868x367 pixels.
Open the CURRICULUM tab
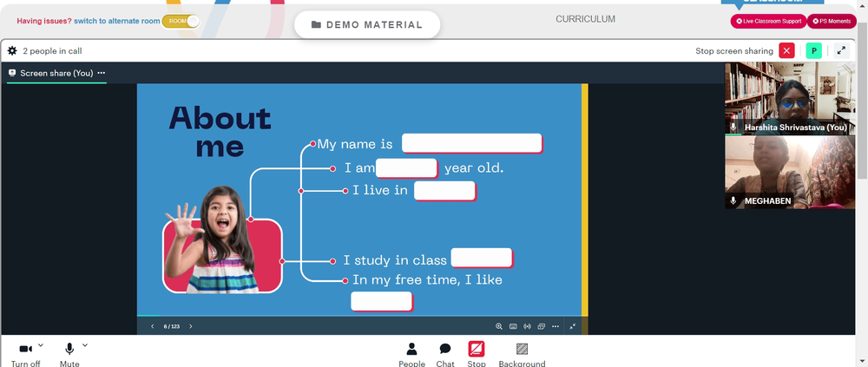click(x=585, y=19)
